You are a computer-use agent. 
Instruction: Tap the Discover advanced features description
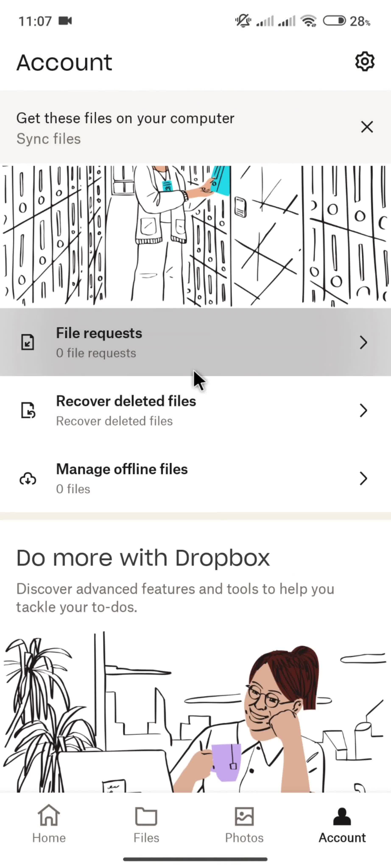click(x=175, y=598)
